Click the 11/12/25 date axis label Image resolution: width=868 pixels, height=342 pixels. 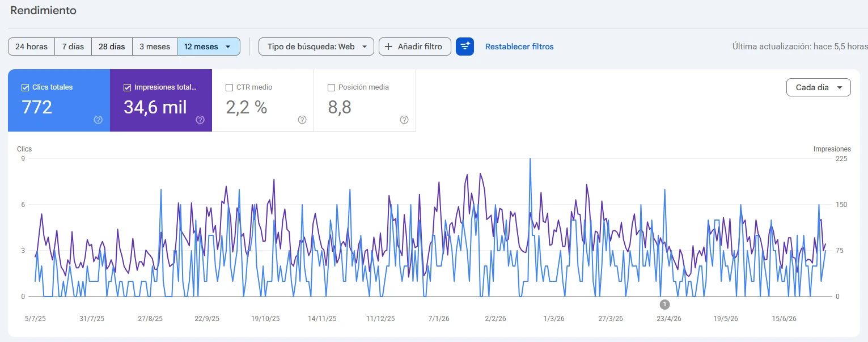pyautogui.click(x=380, y=319)
